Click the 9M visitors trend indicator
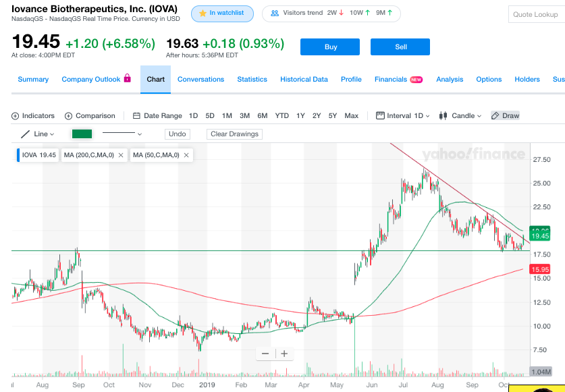The height and width of the screenshot is (392, 565). (x=384, y=13)
